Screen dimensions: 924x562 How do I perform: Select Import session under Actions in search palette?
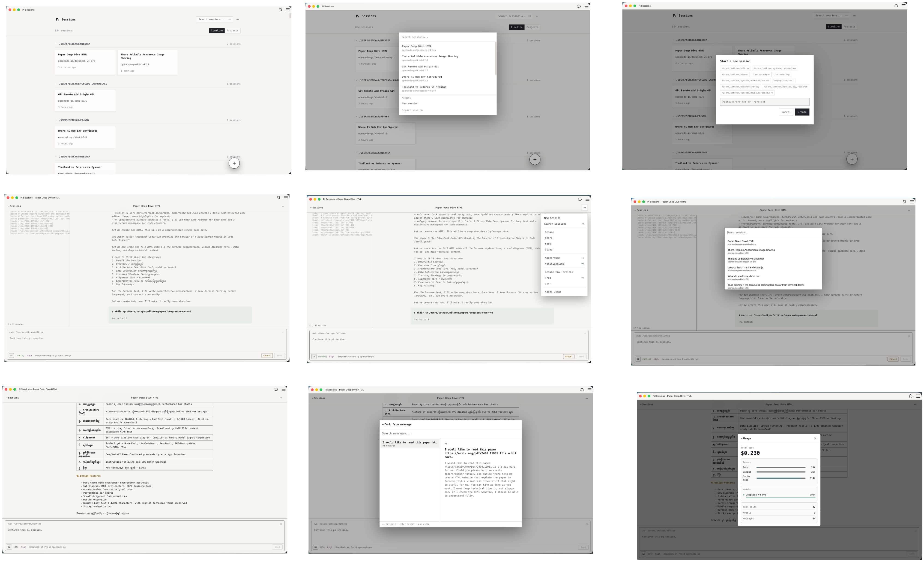447,110
